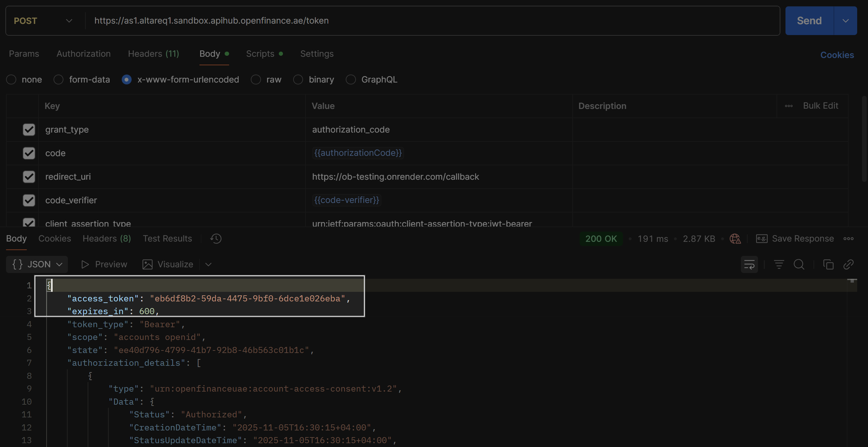Image resolution: width=868 pixels, height=447 pixels.
Task: Click the network globe warning icon
Action: pos(735,239)
